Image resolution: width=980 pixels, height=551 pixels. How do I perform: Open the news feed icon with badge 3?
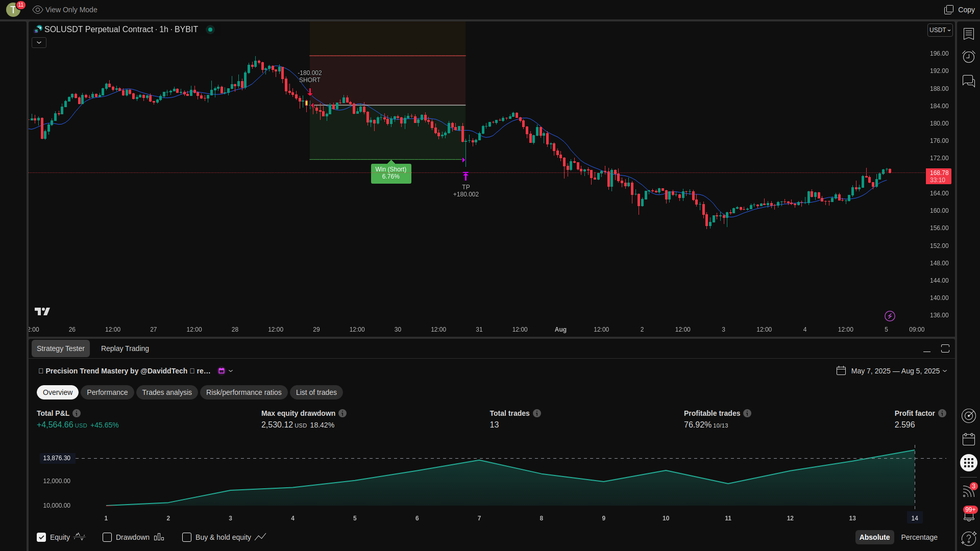pos(968,490)
